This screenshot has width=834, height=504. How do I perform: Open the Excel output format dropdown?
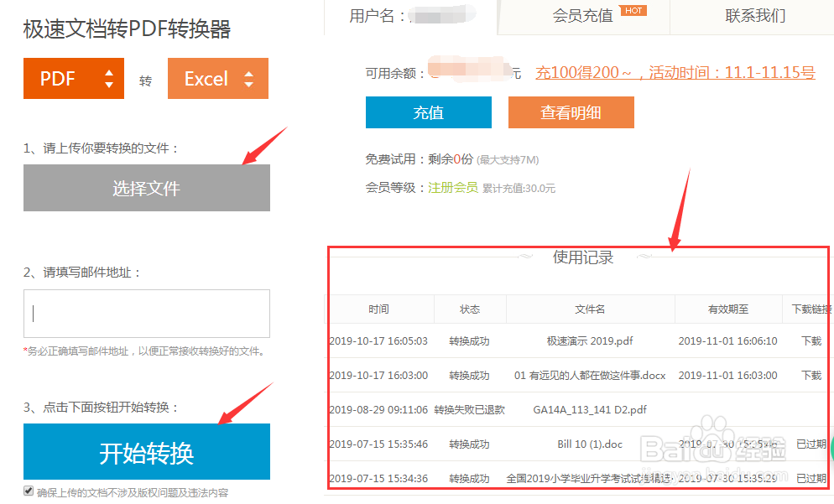217,78
